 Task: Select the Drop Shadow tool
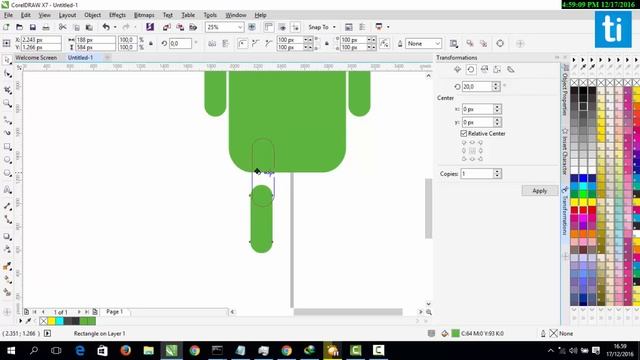coord(7,236)
